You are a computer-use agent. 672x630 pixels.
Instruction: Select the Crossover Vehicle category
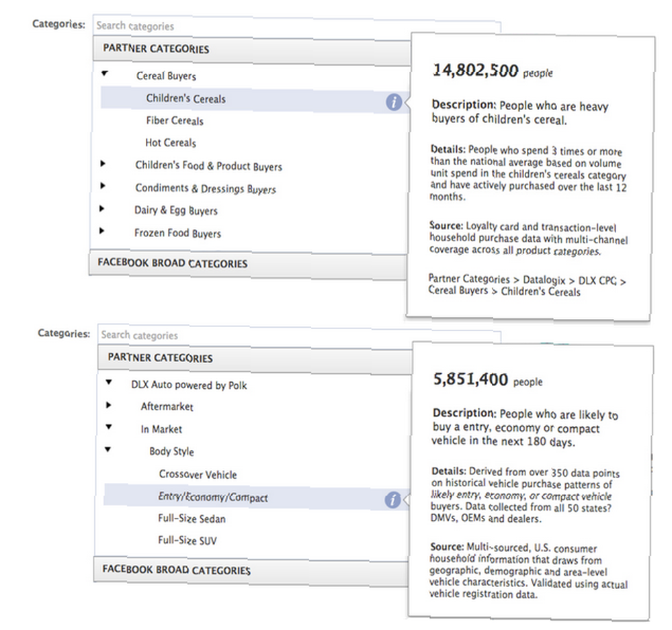(198, 475)
